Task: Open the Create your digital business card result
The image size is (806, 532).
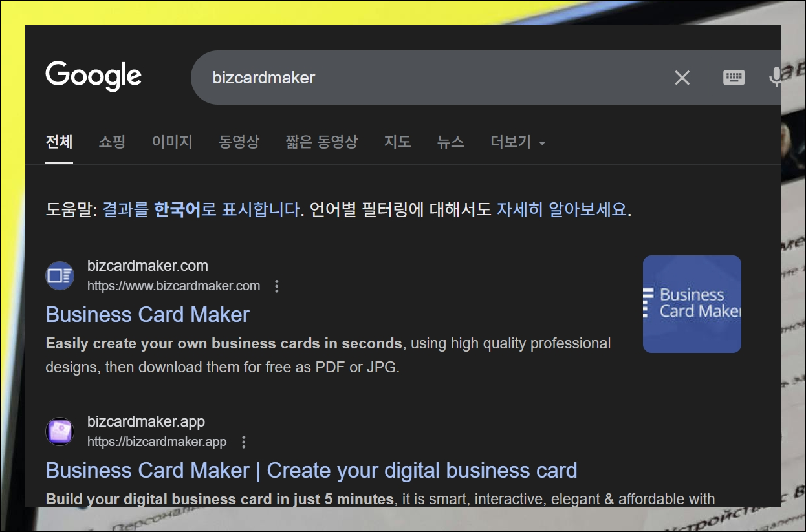Action: (x=311, y=471)
